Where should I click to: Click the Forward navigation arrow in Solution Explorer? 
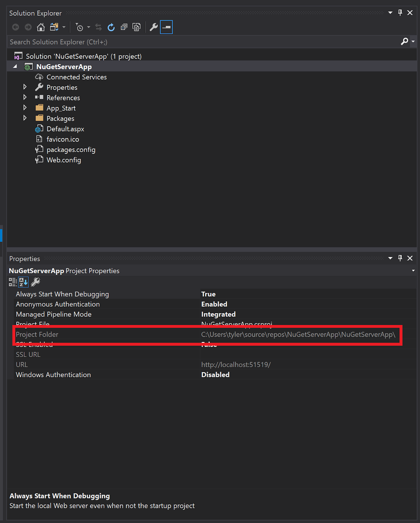pos(28,27)
